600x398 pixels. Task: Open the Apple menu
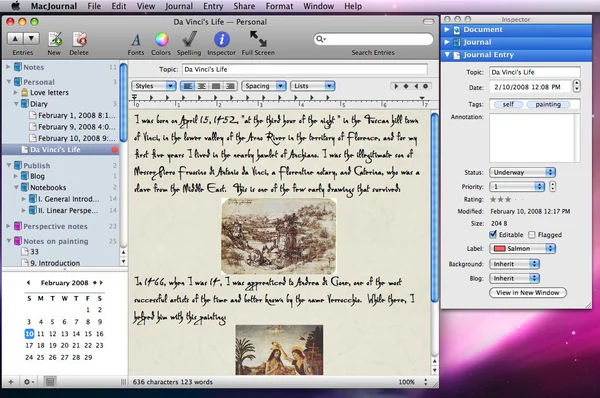point(16,6)
